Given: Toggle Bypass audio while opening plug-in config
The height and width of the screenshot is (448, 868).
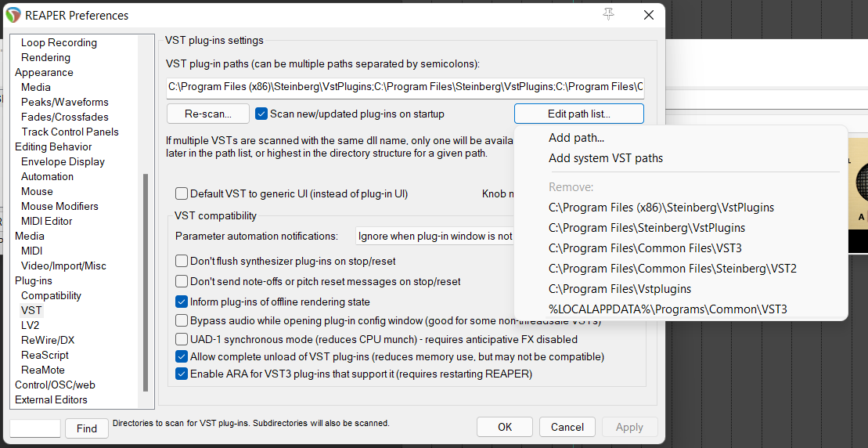Looking at the screenshot, I should [x=181, y=320].
